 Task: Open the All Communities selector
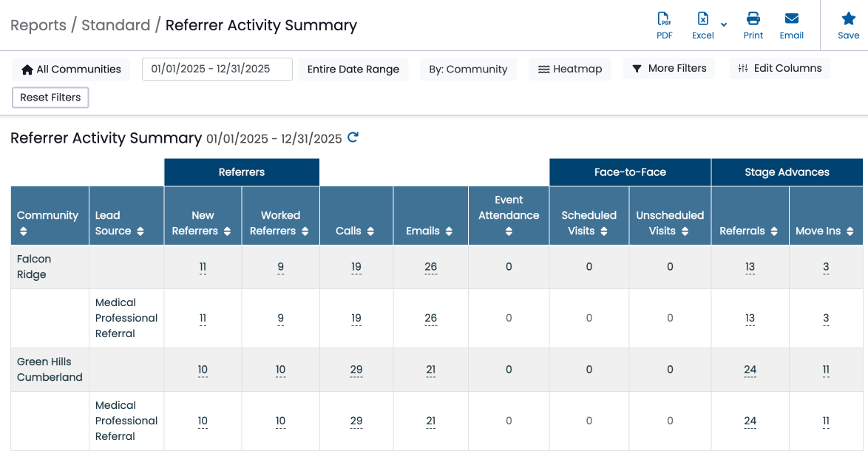coord(71,69)
